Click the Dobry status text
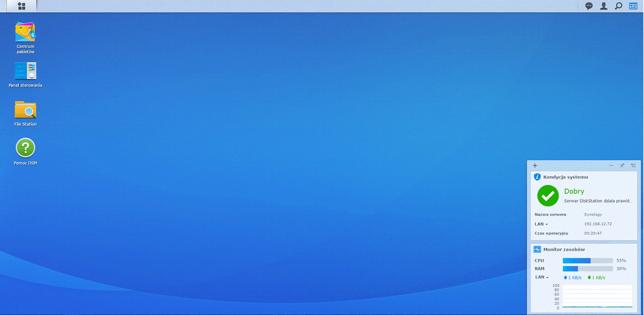 tap(574, 191)
